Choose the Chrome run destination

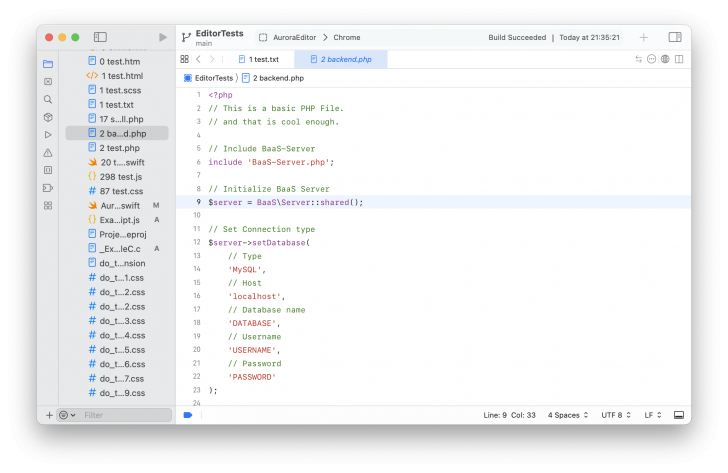347,38
